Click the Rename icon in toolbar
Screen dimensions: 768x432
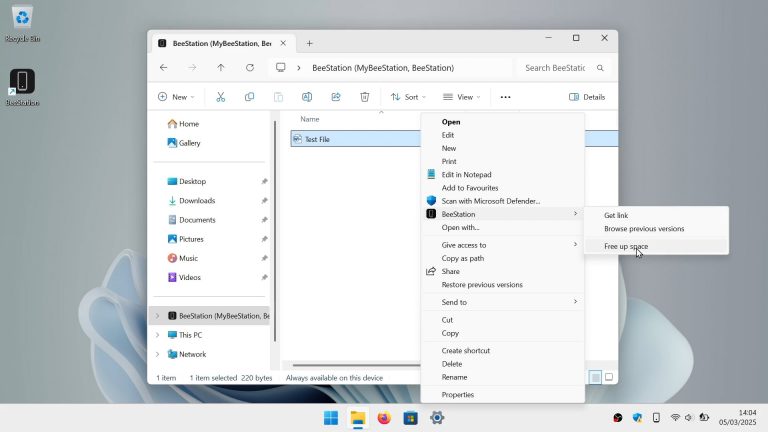coord(307,97)
